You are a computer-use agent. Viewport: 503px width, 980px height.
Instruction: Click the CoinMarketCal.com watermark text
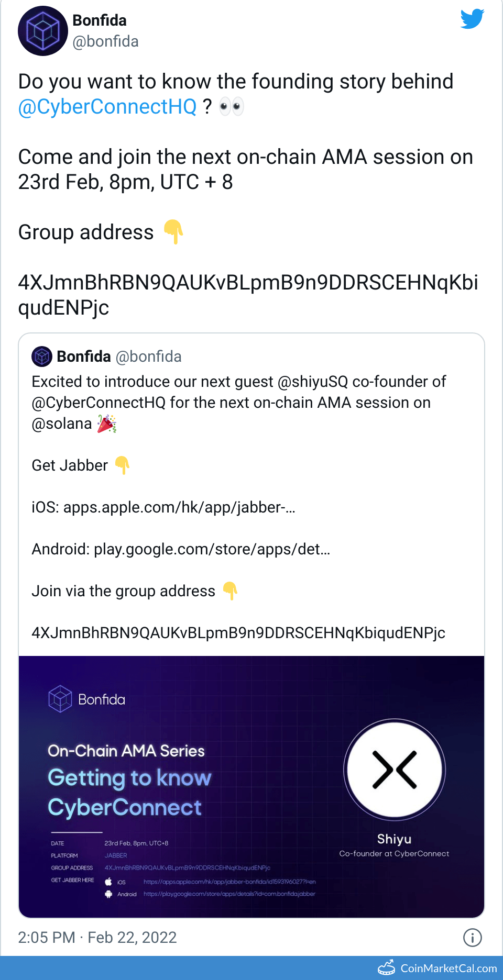[x=449, y=968]
